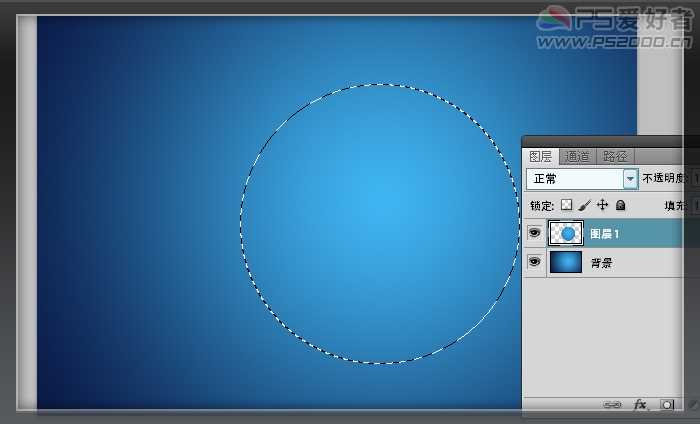Hide 图层 1 using its eye icon

tap(535, 233)
